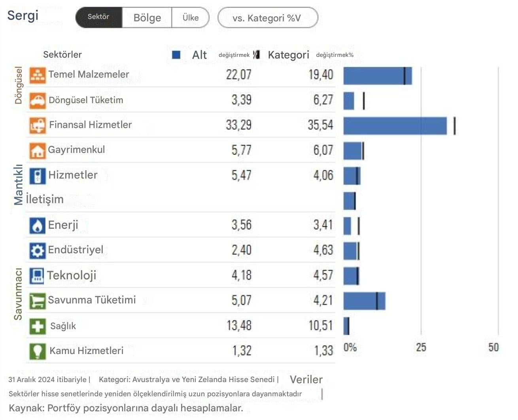Click the Hizmetler phone icon
The width and height of the screenshot is (518, 420).
pyautogui.click(x=38, y=176)
